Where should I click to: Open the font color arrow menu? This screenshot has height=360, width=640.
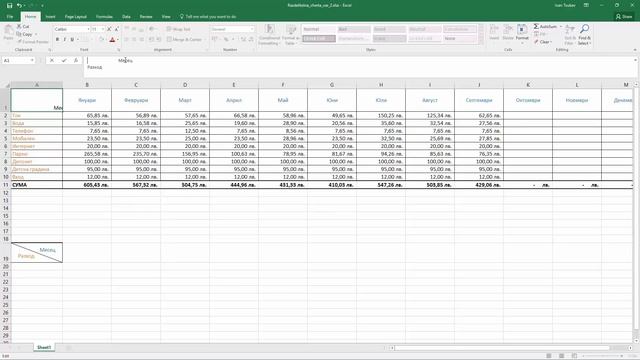tap(118, 40)
